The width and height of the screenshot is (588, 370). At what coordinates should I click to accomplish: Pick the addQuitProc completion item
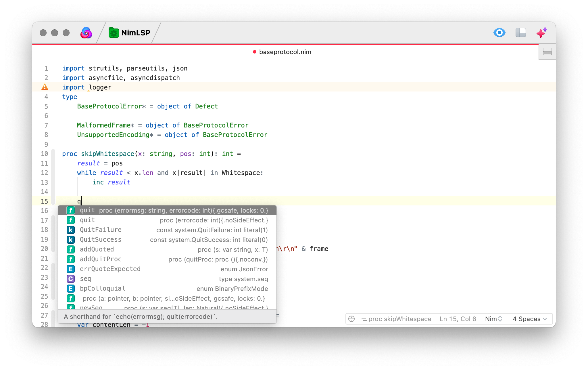tap(167, 259)
